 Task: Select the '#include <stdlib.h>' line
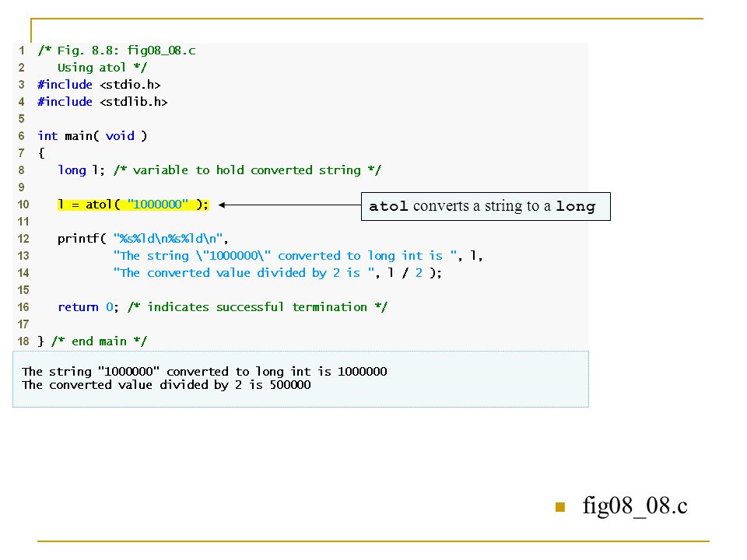coord(103,102)
